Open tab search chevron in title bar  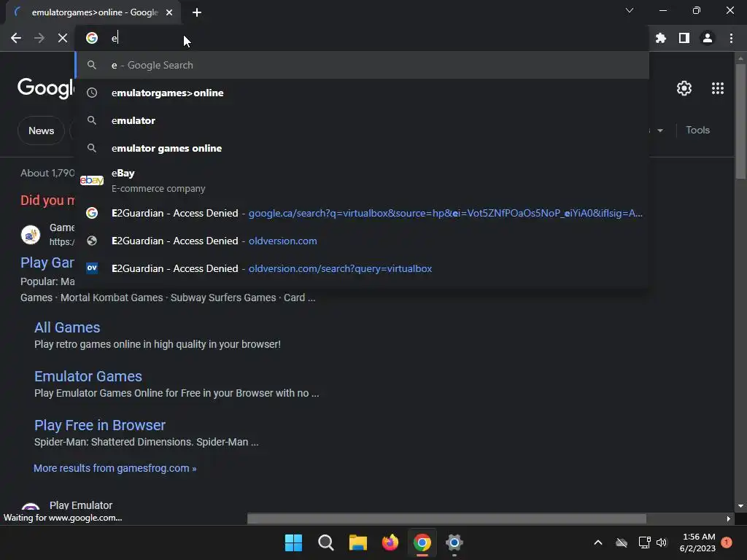click(630, 10)
